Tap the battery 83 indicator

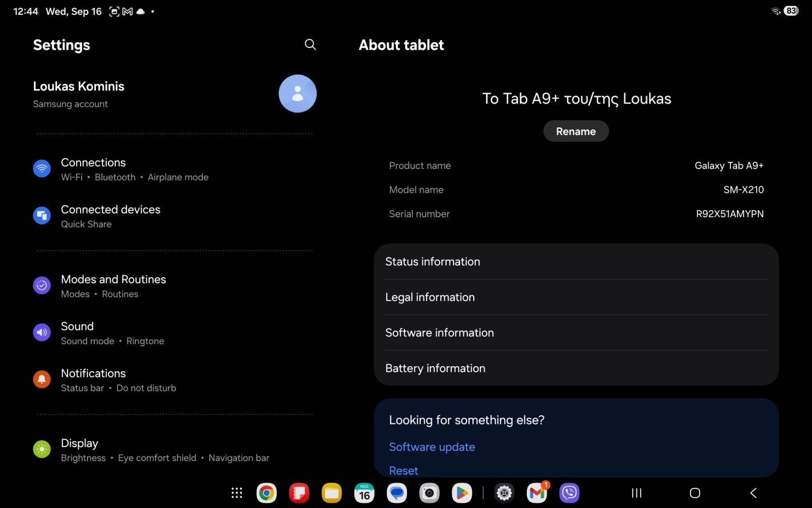pyautogui.click(x=791, y=11)
